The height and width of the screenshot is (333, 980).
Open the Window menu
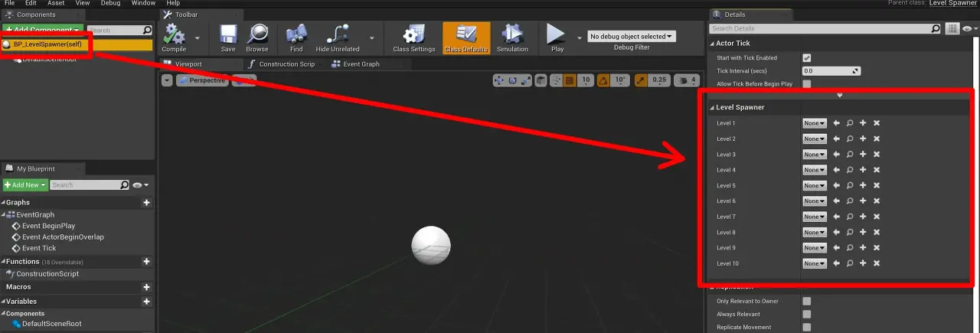tap(143, 3)
